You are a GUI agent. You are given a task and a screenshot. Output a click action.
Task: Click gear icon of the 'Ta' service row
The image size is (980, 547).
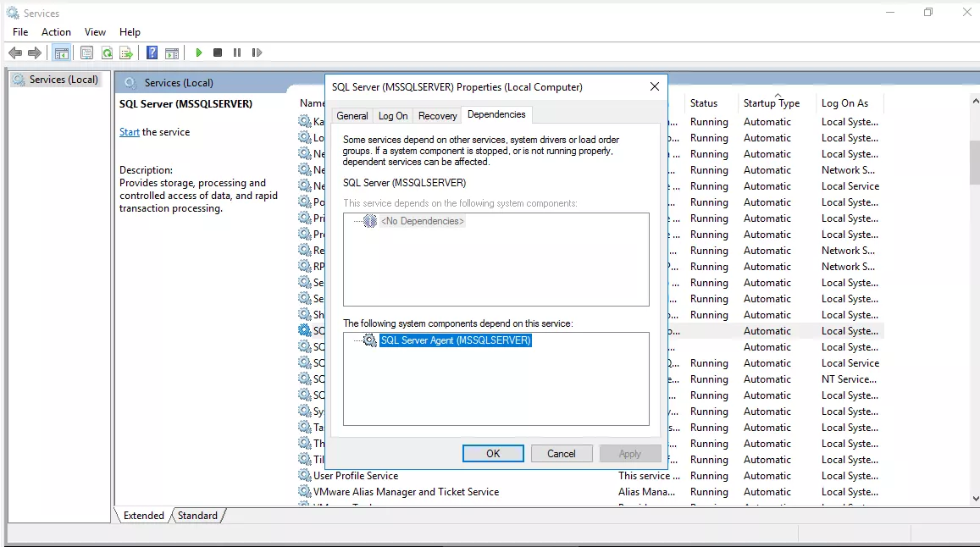tap(304, 427)
